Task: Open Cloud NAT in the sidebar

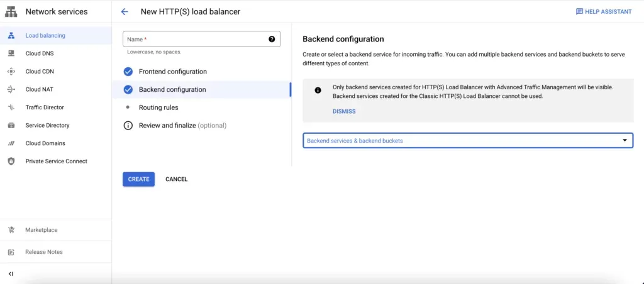Action: click(56, 89)
